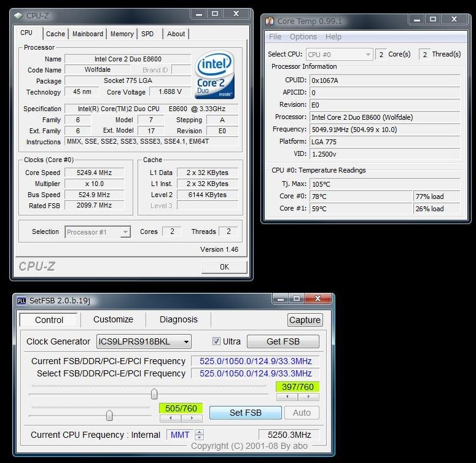Viewport: 476px width, 463px height.
Task: Click left arrow under 397/760 value
Action: 287,396
